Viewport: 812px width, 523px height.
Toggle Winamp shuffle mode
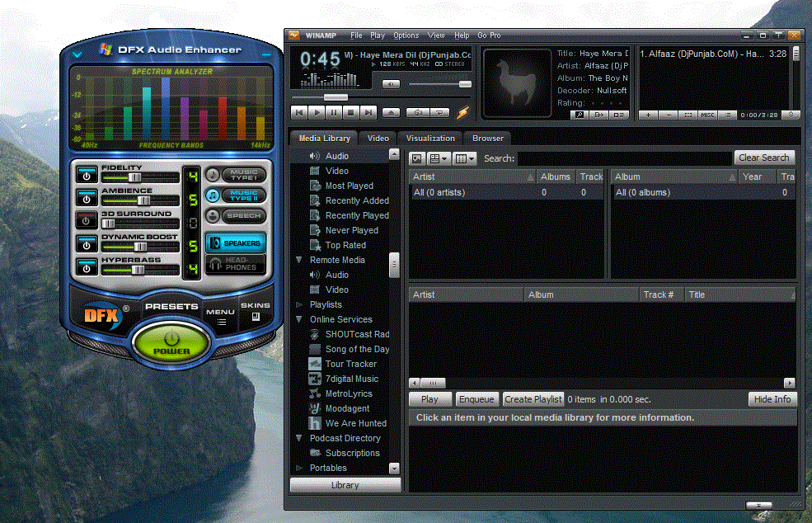tap(417, 112)
